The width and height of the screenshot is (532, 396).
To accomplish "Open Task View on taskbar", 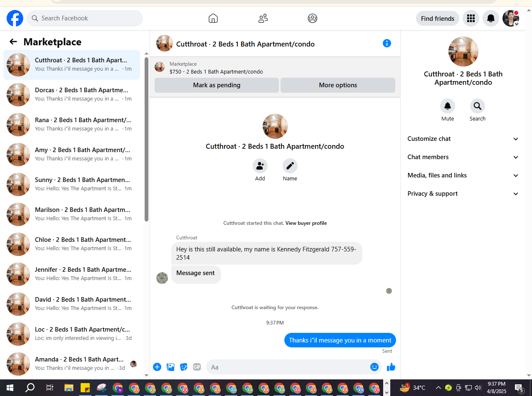I will tap(49, 388).
